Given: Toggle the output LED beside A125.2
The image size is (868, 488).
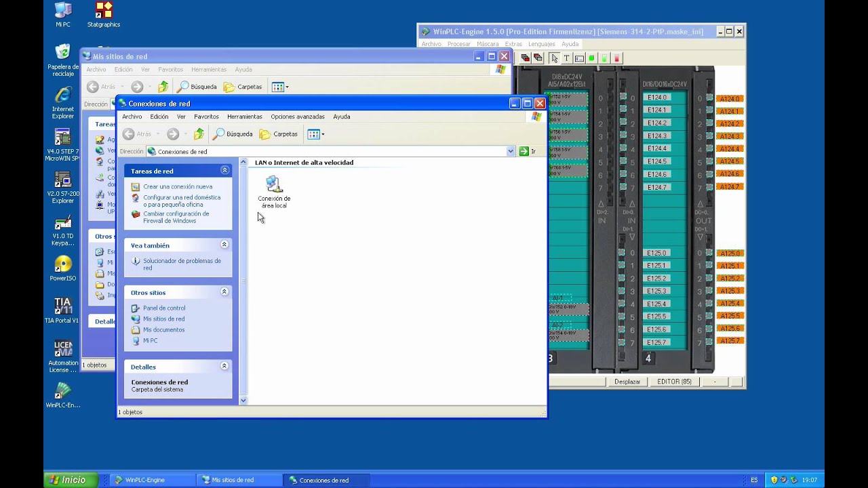Looking at the screenshot, I should [709, 279].
